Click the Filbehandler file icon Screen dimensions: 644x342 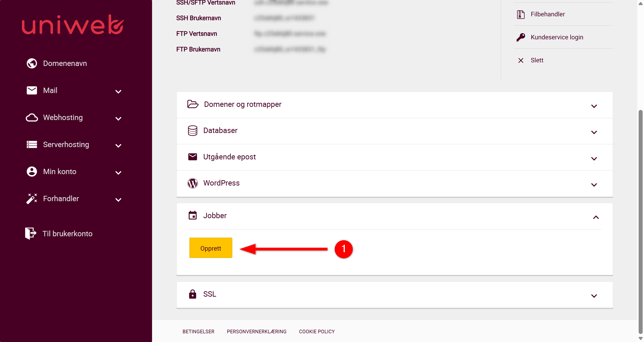pos(521,14)
